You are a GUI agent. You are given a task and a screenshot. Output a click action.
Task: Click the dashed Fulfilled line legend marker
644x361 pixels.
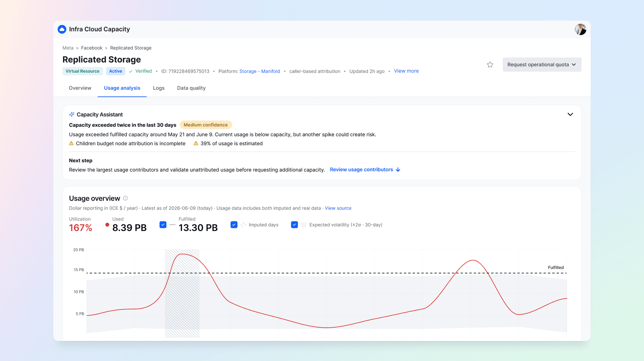pos(172,225)
